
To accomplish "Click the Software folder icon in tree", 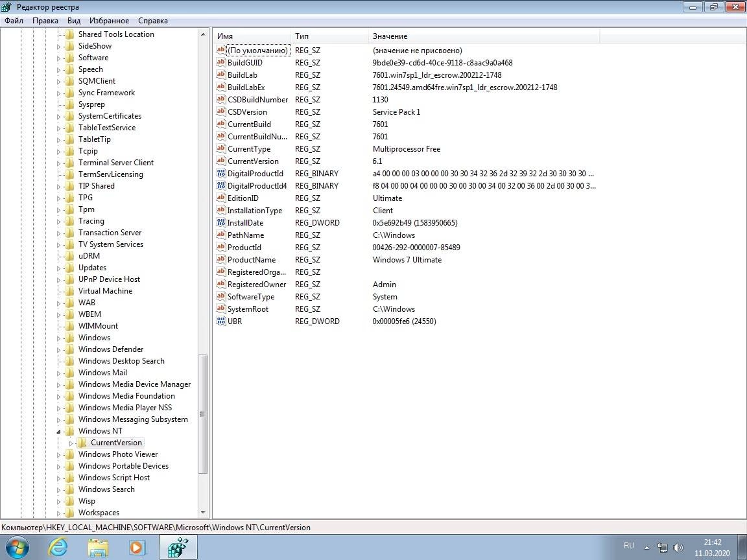I will click(x=69, y=58).
